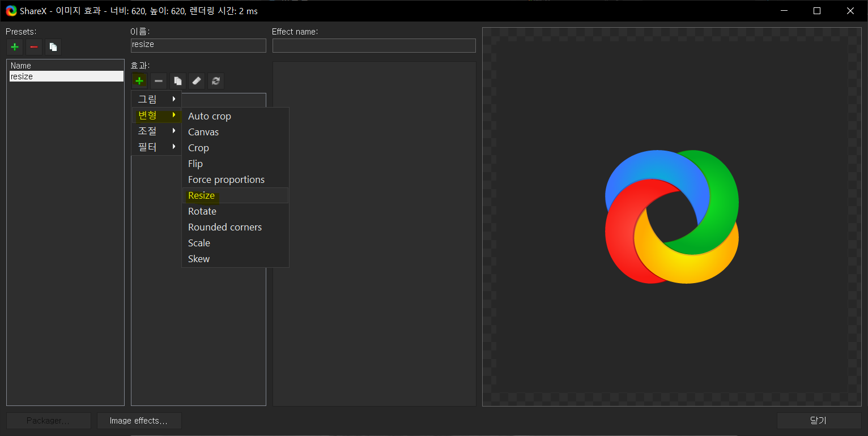This screenshot has height=436, width=868.
Task: Choose Rounded corners effect
Action: point(235,227)
